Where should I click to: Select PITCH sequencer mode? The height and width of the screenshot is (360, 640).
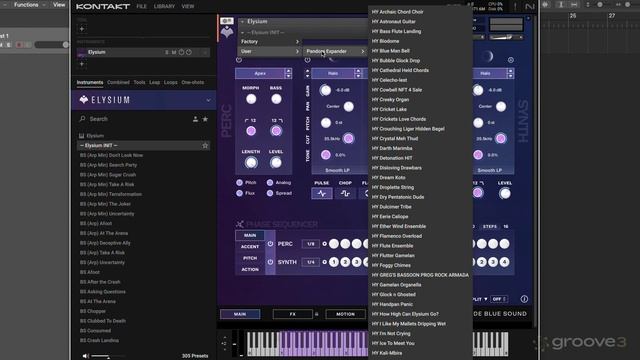[250, 258]
